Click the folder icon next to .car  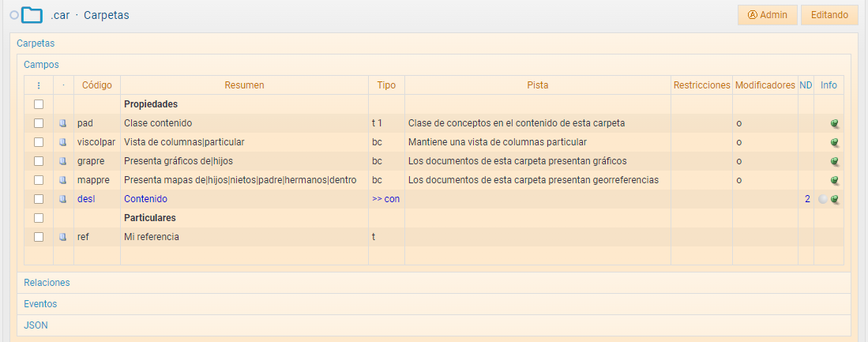[32, 15]
